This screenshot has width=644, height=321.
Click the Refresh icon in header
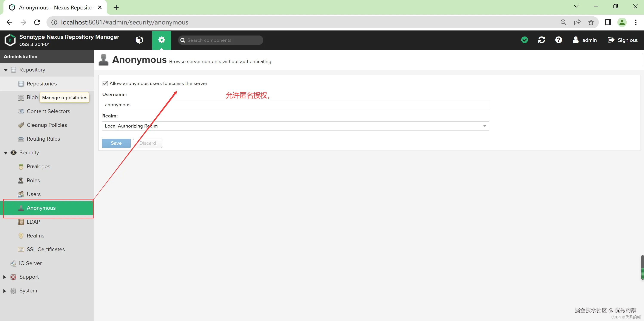point(541,40)
